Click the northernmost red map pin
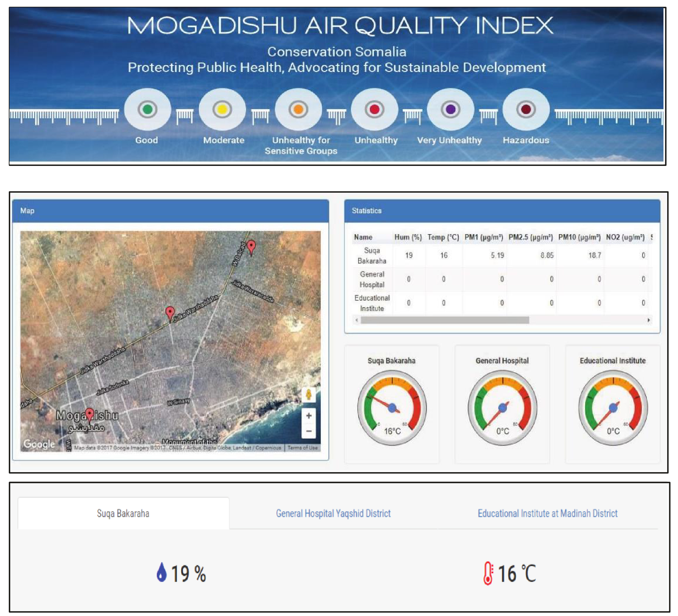The height and width of the screenshot is (616, 678). pyautogui.click(x=251, y=246)
